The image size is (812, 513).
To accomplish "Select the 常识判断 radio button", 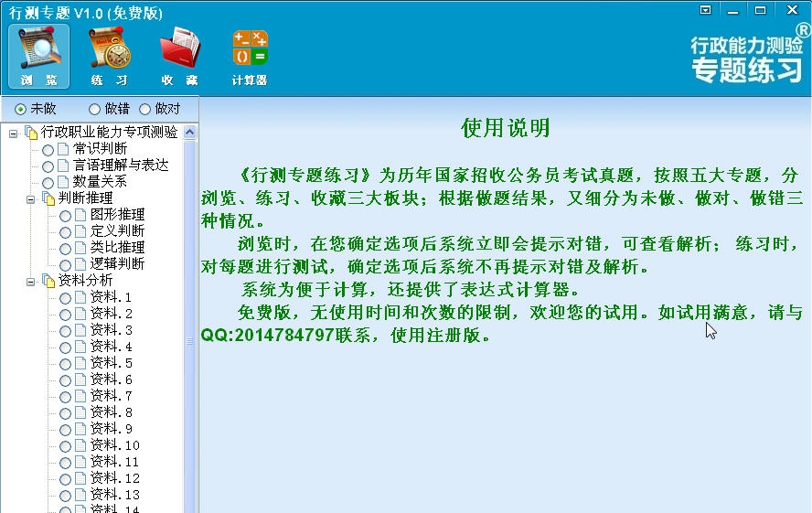I will (x=48, y=150).
